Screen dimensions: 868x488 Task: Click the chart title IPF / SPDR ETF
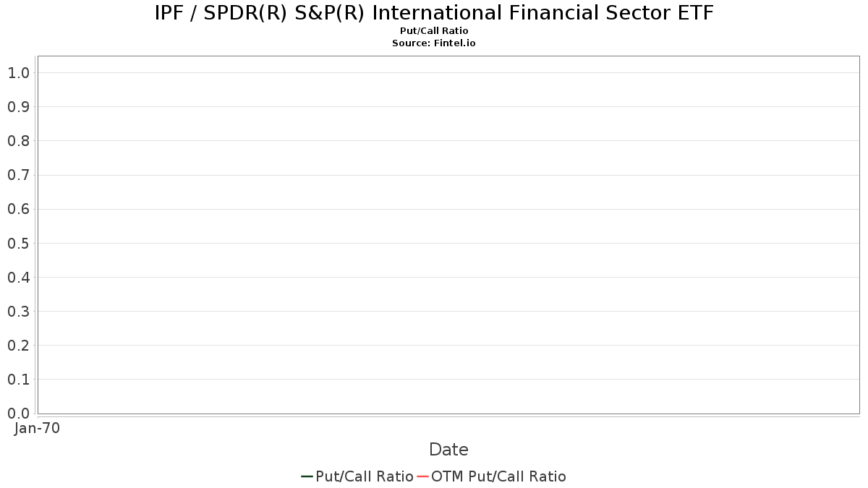[434, 13]
